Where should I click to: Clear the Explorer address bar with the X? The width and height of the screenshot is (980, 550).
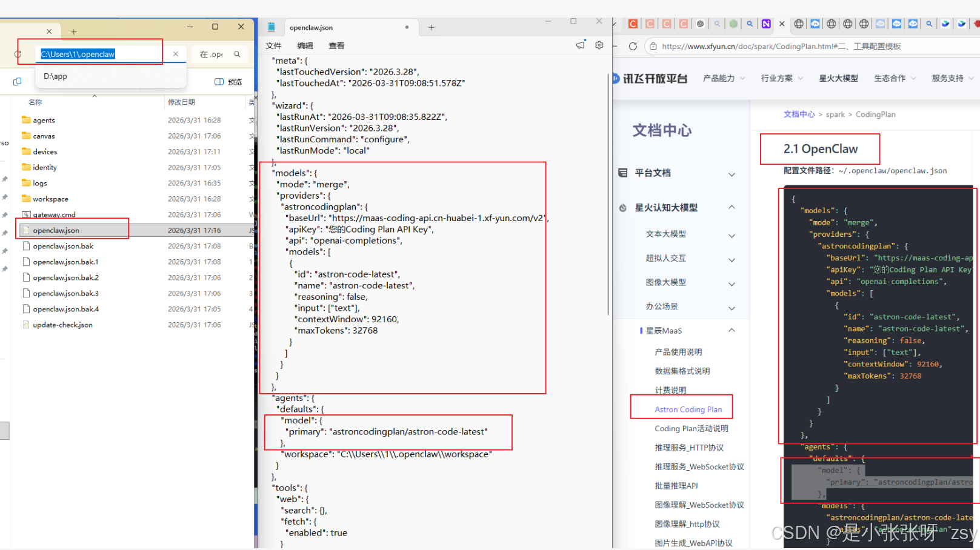click(176, 54)
